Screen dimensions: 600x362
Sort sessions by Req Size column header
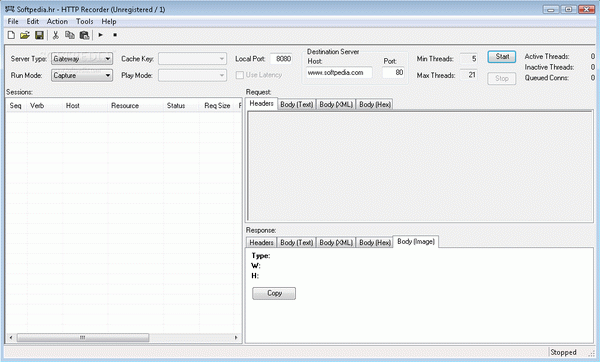point(217,106)
